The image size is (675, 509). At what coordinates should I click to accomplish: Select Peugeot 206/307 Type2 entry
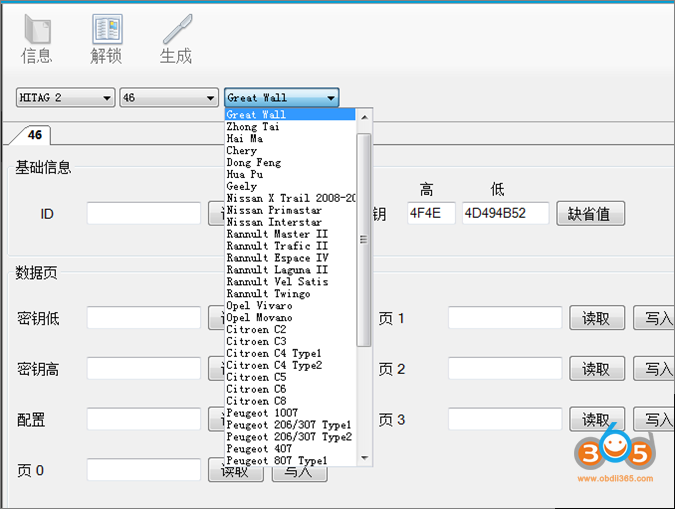coord(290,437)
